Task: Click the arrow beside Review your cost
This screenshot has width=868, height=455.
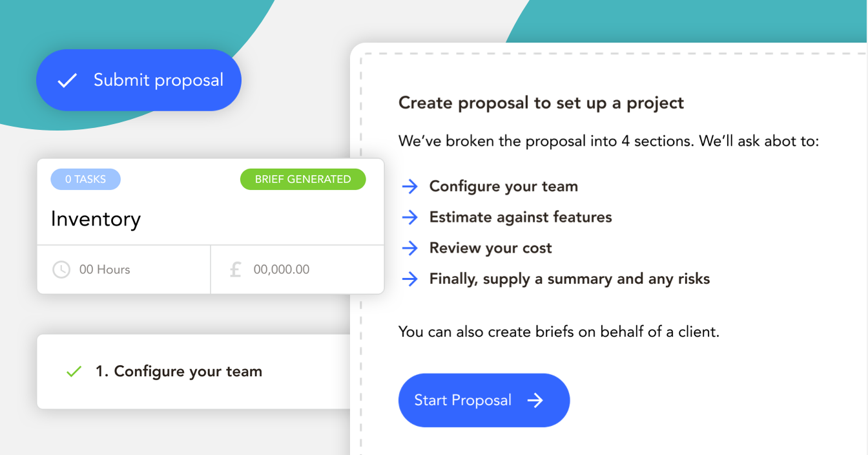Action: click(x=410, y=248)
